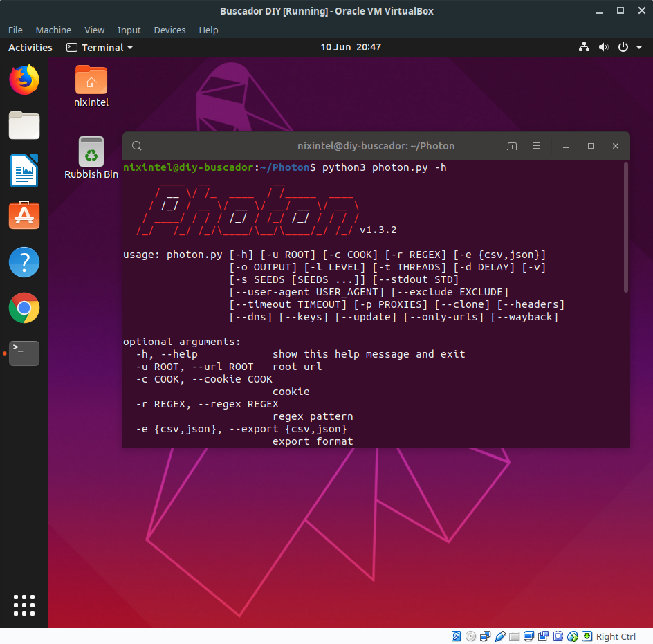
Task: Launch Google Chrome from dock
Action: (24, 308)
